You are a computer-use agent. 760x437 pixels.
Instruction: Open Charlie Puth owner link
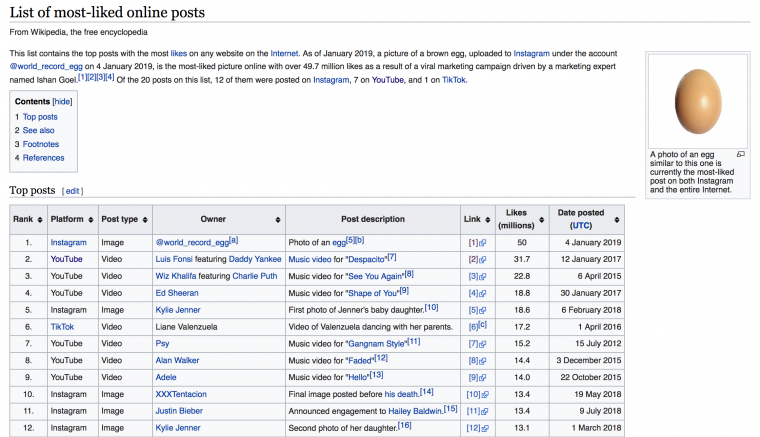point(255,276)
